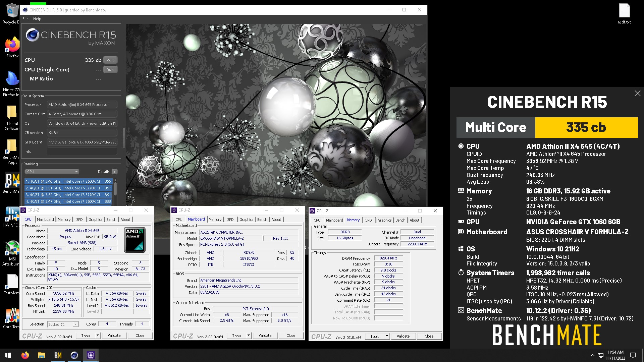
Task: Open SPD tab in right CPU-Z window
Action: pos(369,220)
